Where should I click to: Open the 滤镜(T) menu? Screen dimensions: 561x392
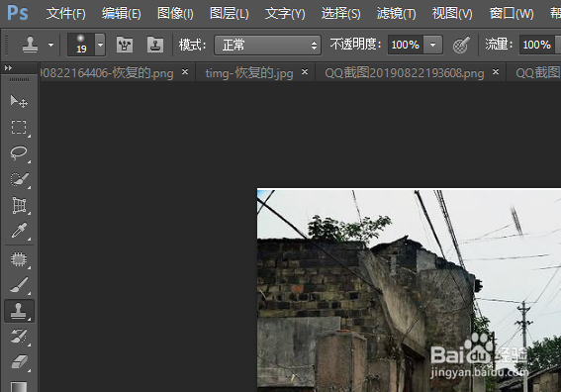click(x=397, y=14)
